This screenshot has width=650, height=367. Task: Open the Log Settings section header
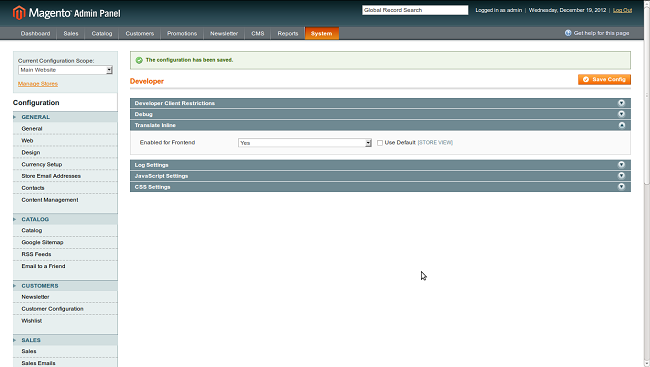point(380,165)
